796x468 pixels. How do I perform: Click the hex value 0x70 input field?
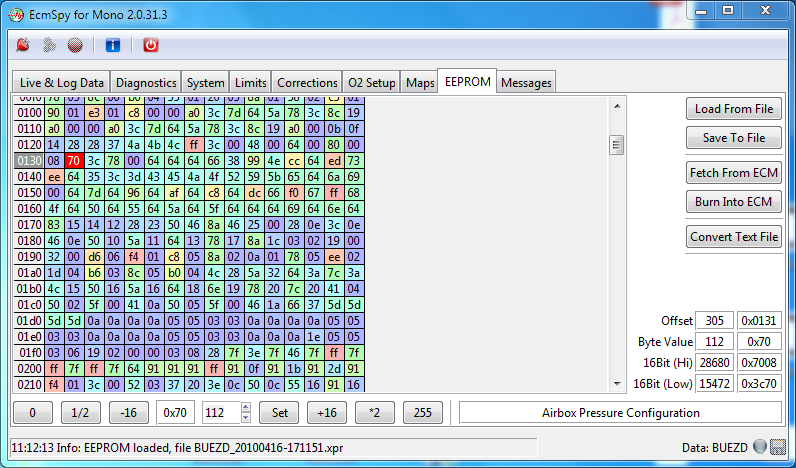pos(175,412)
